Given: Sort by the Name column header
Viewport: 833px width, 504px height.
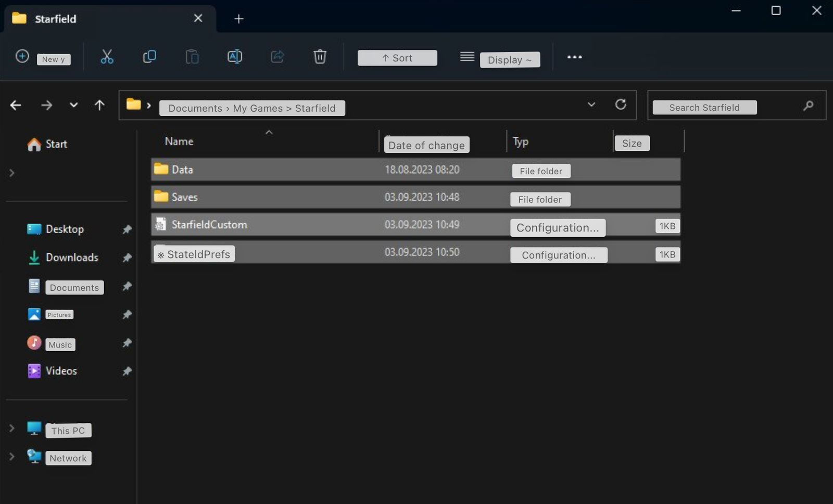Looking at the screenshot, I should tap(179, 141).
